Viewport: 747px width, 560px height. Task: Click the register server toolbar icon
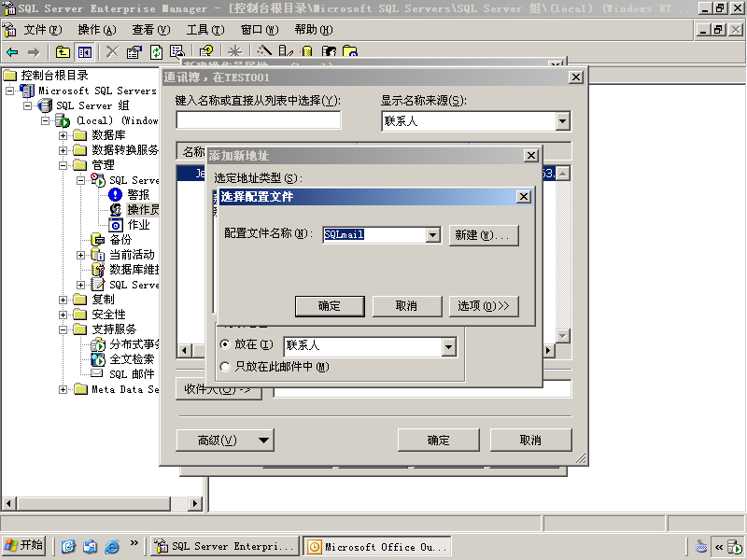pyautogui.click(x=286, y=50)
